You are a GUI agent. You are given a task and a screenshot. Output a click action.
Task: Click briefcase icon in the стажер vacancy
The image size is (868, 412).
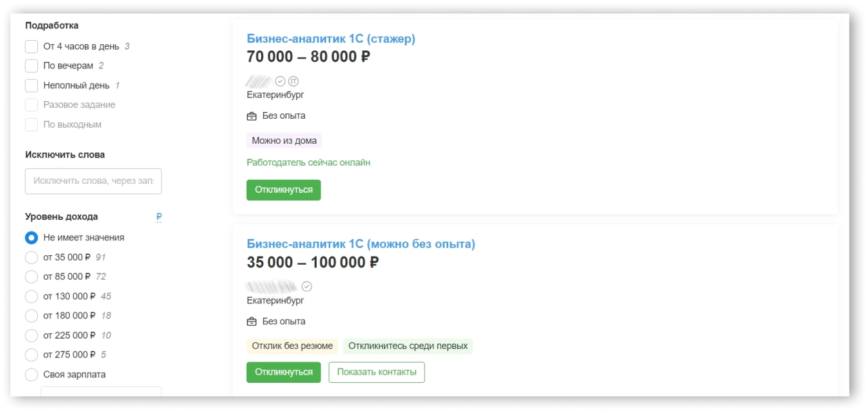click(x=252, y=116)
